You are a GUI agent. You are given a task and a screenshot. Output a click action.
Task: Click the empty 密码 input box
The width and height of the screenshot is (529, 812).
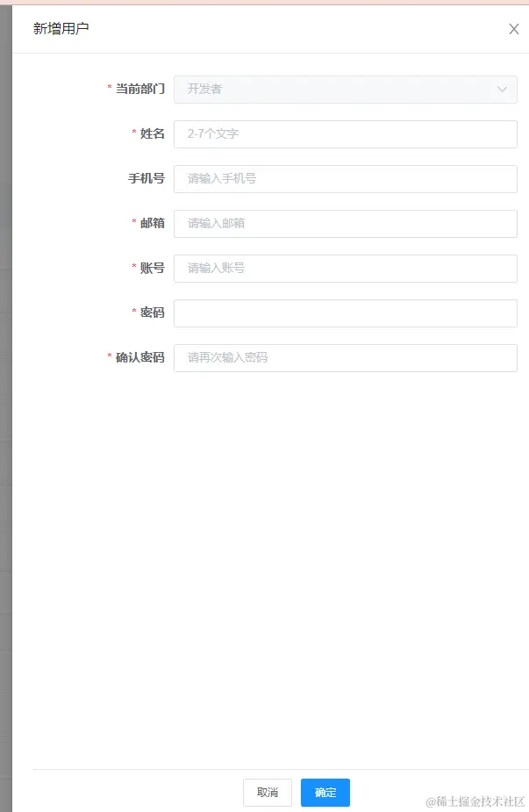coord(346,313)
